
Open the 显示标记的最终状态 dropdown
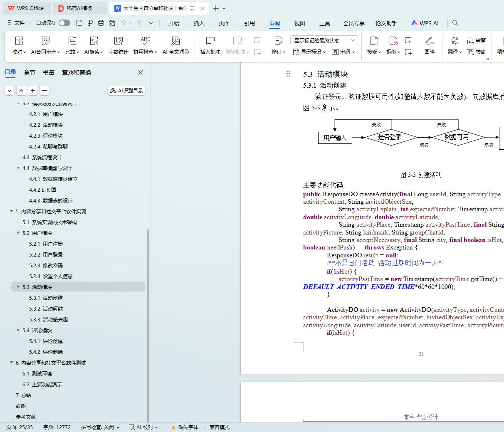[324, 40]
